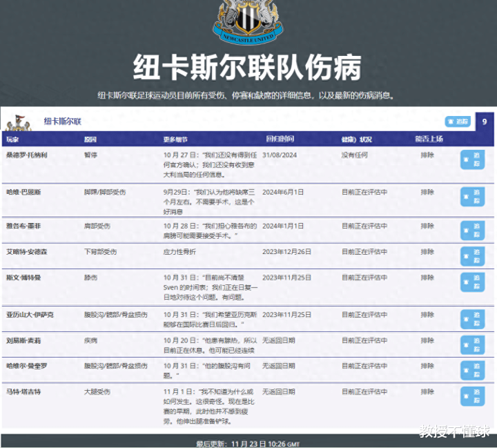
Task: Sort by the 健康状况 column header
Action: pyautogui.click(x=357, y=139)
